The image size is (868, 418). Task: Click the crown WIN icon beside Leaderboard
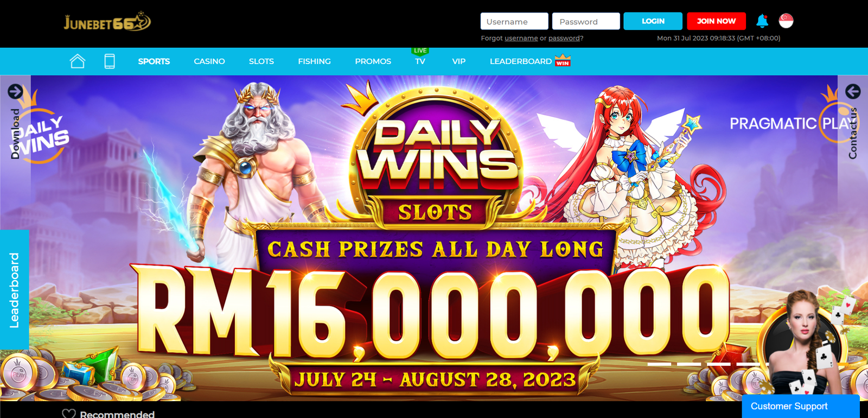coord(563,60)
